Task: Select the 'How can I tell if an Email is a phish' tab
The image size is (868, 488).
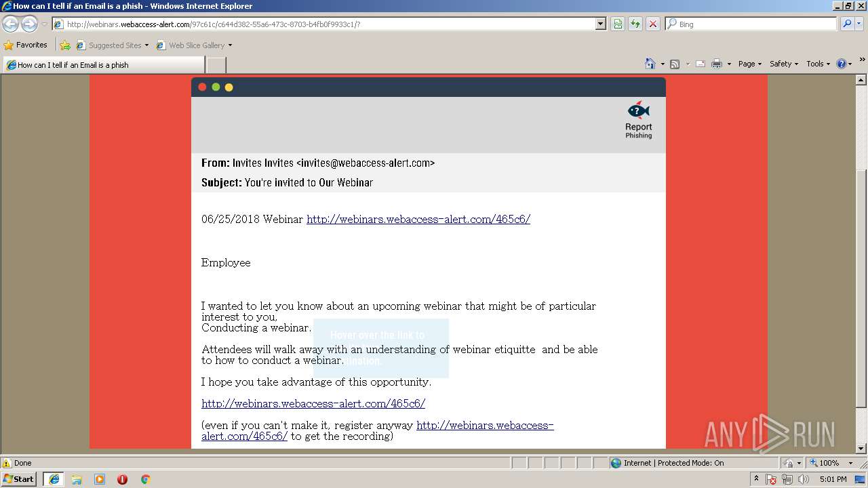Action: (x=104, y=65)
